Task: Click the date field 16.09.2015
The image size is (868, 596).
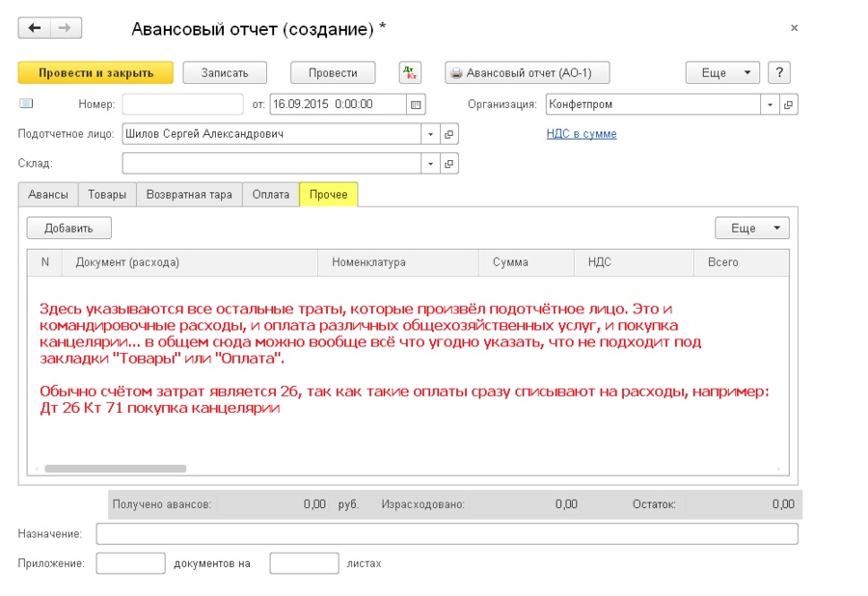Action: point(338,104)
